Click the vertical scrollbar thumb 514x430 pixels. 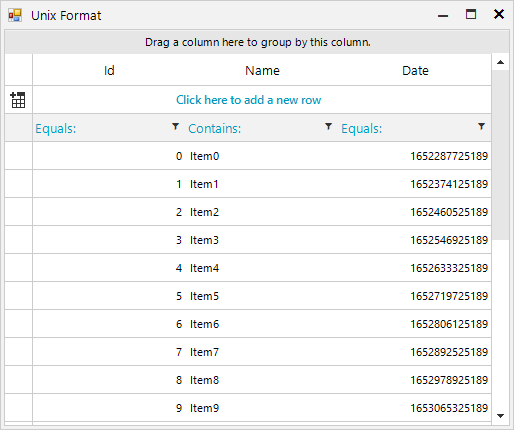tap(500, 155)
